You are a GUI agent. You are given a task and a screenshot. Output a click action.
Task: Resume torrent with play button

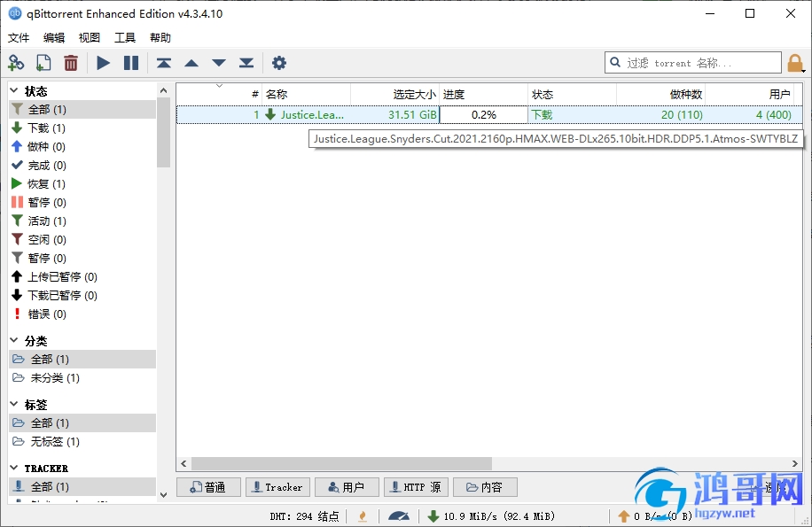click(x=103, y=63)
